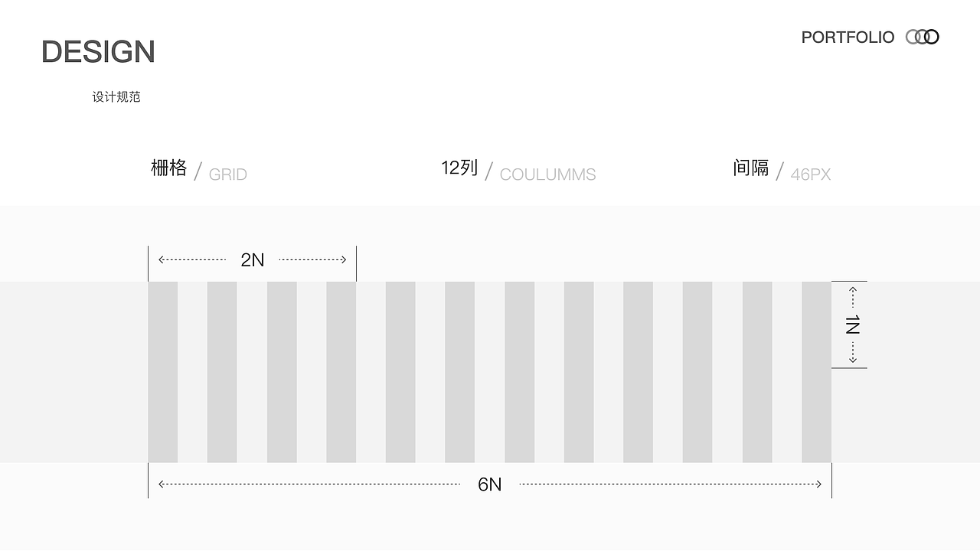This screenshot has height=551, width=980.
Task: Click the right arrowhead of the 6N dimension
Action: tap(818, 484)
